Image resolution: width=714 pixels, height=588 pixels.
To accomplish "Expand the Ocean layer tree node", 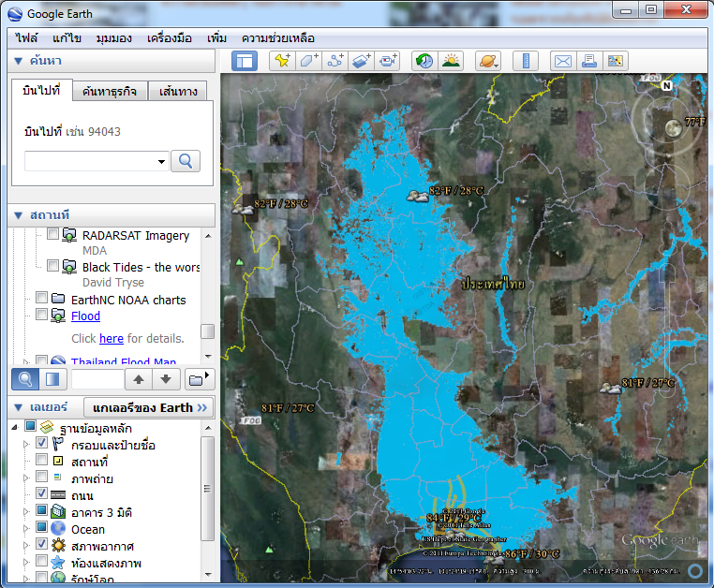I will click(x=25, y=529).
